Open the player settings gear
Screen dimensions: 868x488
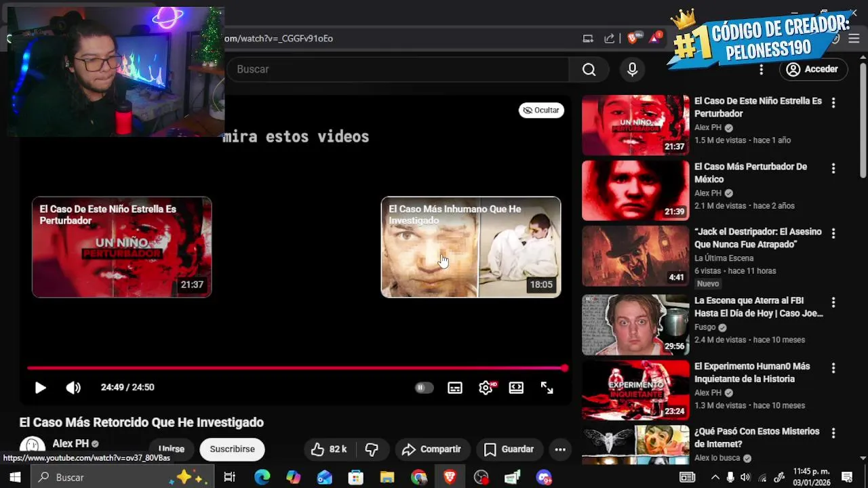click(486, 388)
